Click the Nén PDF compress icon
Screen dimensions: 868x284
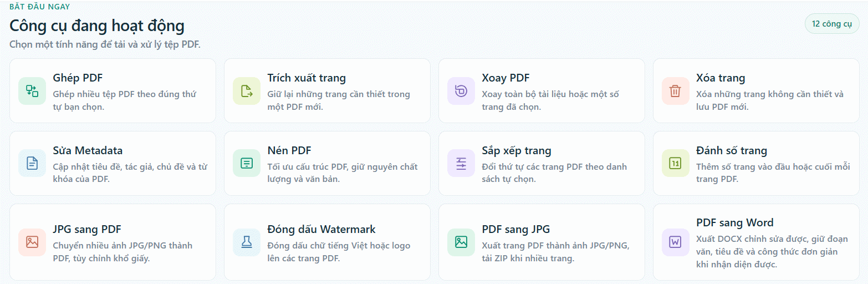(247, 163)
